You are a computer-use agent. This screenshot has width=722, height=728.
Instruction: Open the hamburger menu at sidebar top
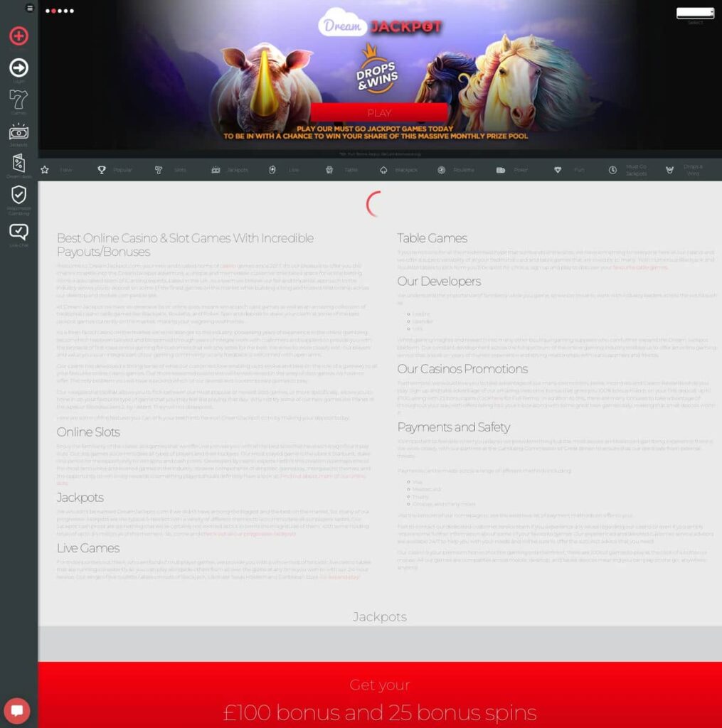coord(29,8)
